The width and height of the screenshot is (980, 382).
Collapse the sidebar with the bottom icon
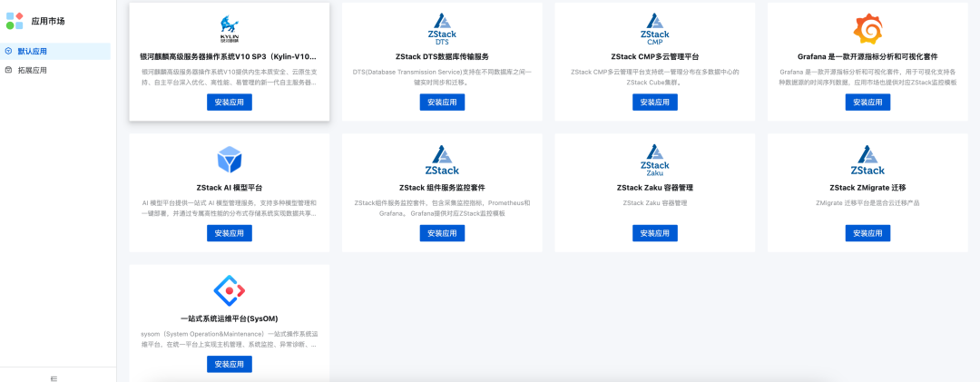pos(54,377)
